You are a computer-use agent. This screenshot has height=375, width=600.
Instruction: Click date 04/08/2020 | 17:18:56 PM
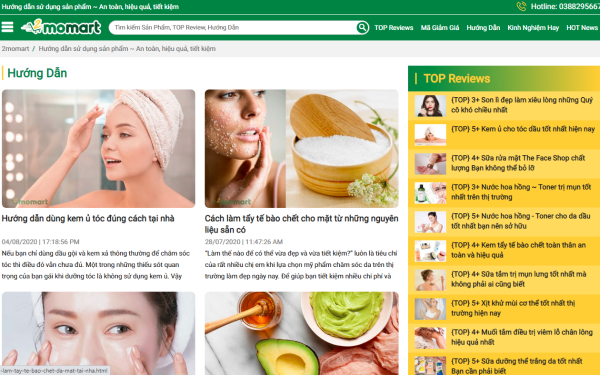[x=41, y=242]
